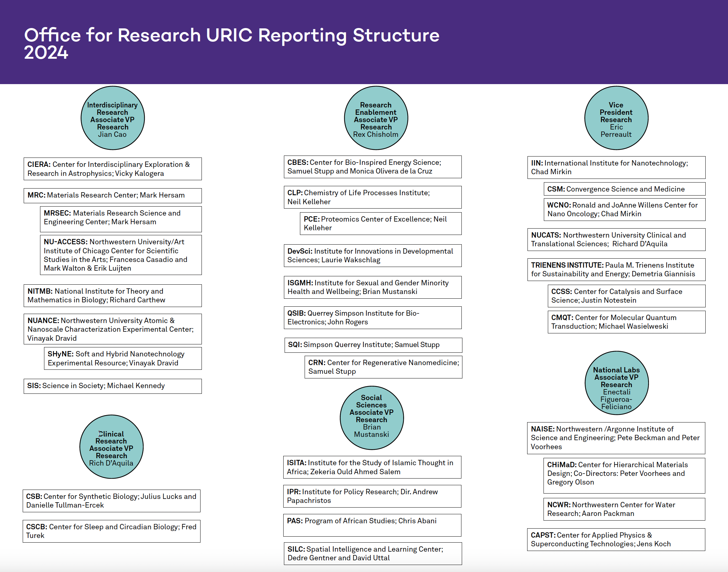Click the CSB Synthetic Biology box
This screenshot has width=728, height=572.
pyautogui.click(x=111, y=501)
